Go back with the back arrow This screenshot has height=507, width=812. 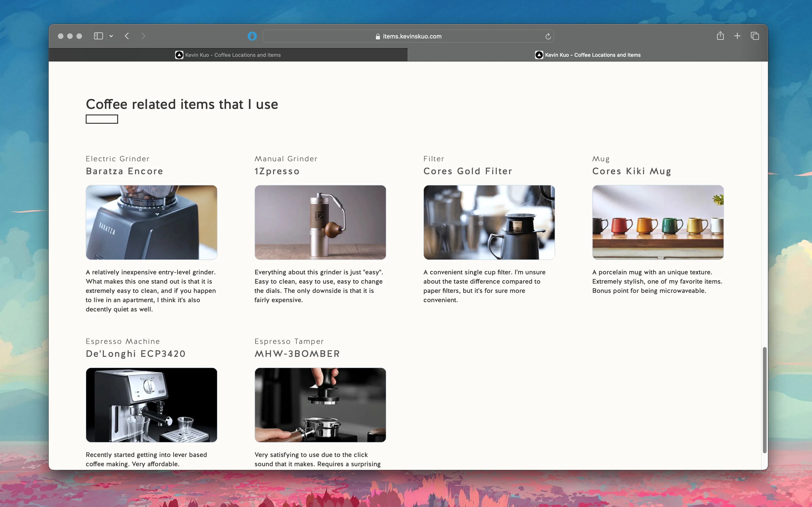click(x=127, y=36)
